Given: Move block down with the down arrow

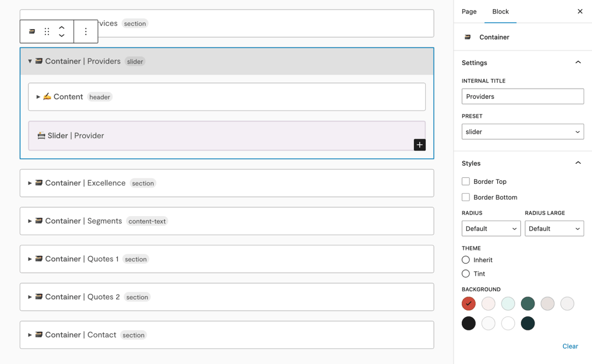Looking at the screenshot, I should tap(62, 35).
